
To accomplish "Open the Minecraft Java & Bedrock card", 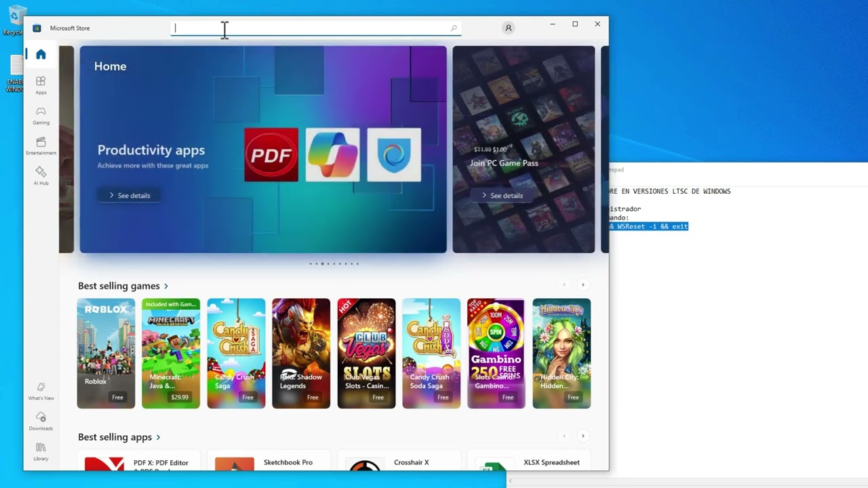I will click(x=171, y=353).
